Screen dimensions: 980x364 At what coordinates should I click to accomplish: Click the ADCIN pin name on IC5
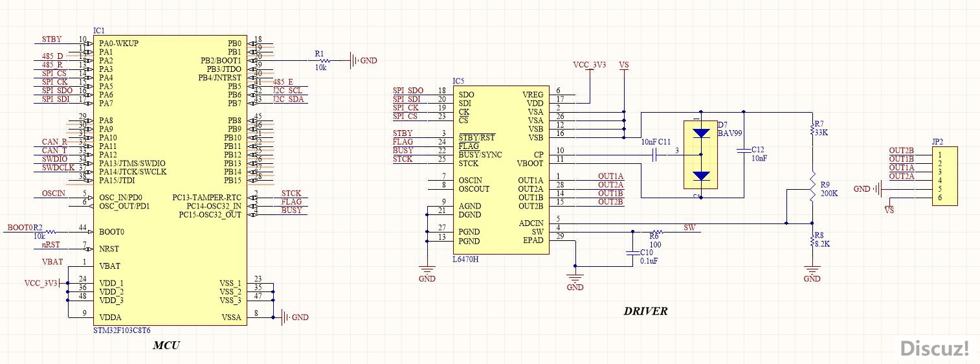[531, 222]
